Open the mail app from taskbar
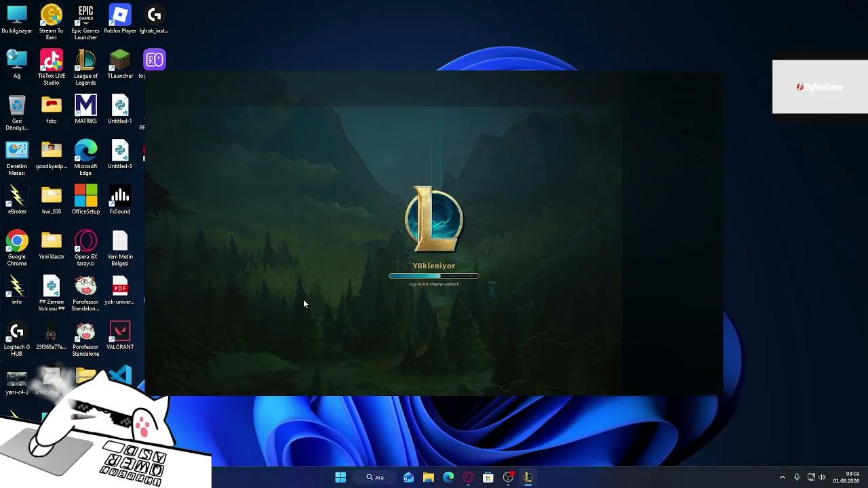868x488 pixels. (x=408, y=477)
